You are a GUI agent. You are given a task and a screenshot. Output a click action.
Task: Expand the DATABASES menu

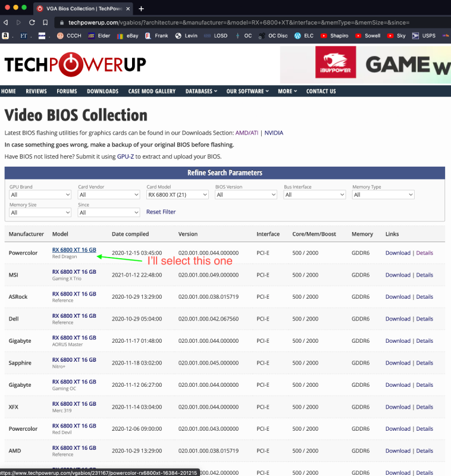click(201, 91)
